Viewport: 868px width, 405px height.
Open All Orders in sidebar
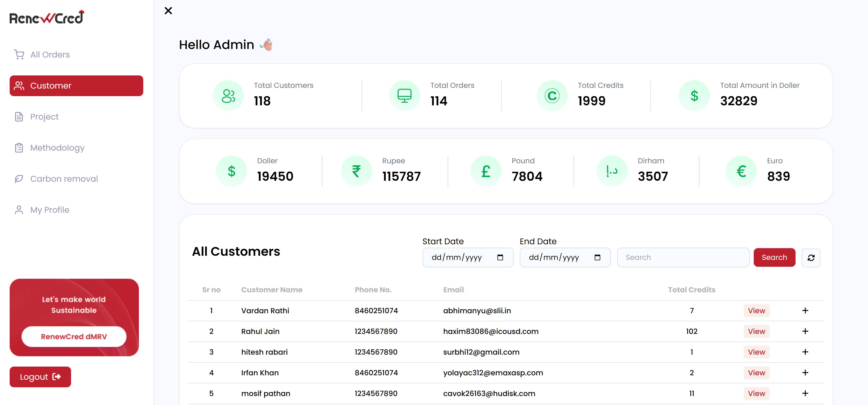[50, 55]
